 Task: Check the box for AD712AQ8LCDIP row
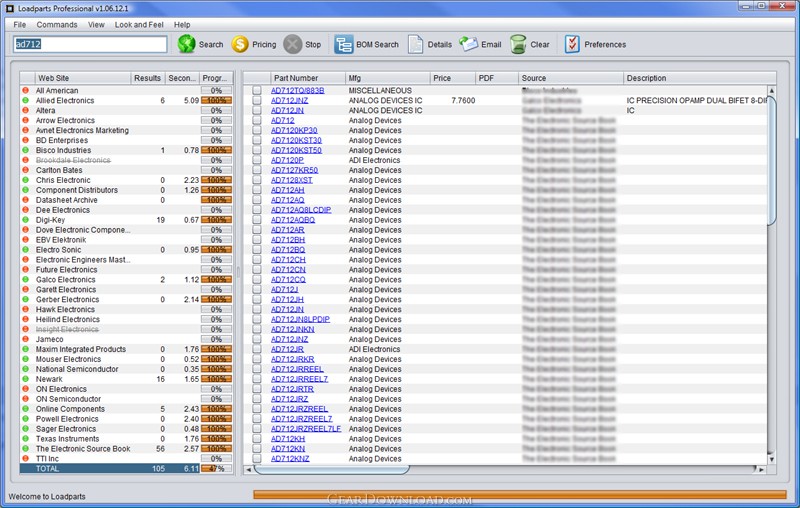[x=257, y=210]
